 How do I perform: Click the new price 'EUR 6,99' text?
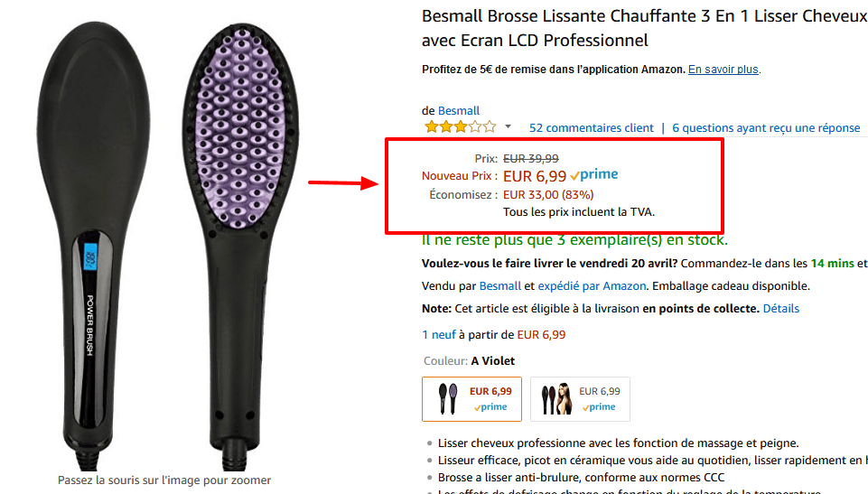pyautogui.click(x=534, y=176)
